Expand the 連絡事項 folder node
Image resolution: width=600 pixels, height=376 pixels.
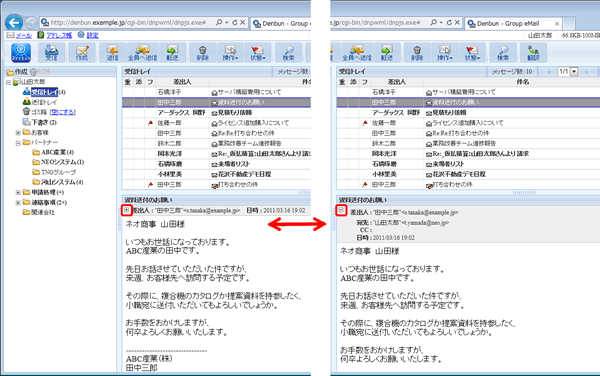tap(18, 202)
